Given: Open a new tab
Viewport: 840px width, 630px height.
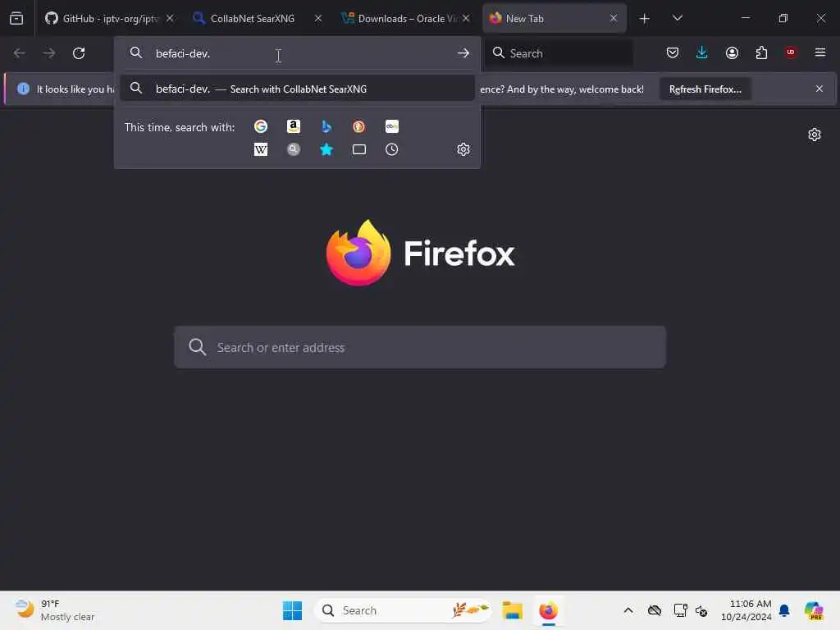Looking at the screenshot, I should click(x=645, y=19).
